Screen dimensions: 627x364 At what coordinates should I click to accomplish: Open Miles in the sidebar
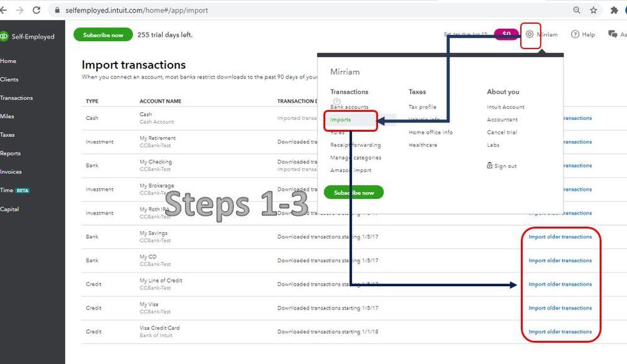7,116
